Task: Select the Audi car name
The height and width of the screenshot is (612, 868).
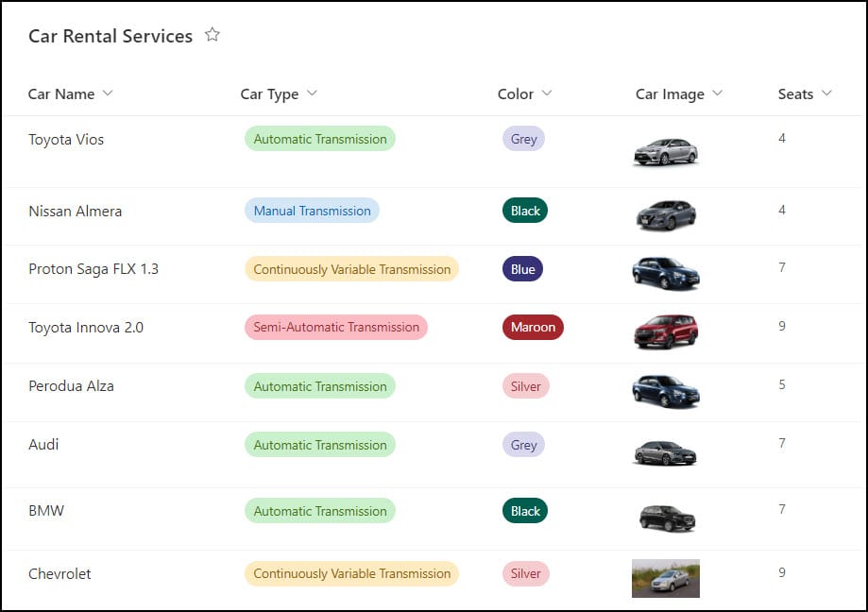Action: [43, 444]
